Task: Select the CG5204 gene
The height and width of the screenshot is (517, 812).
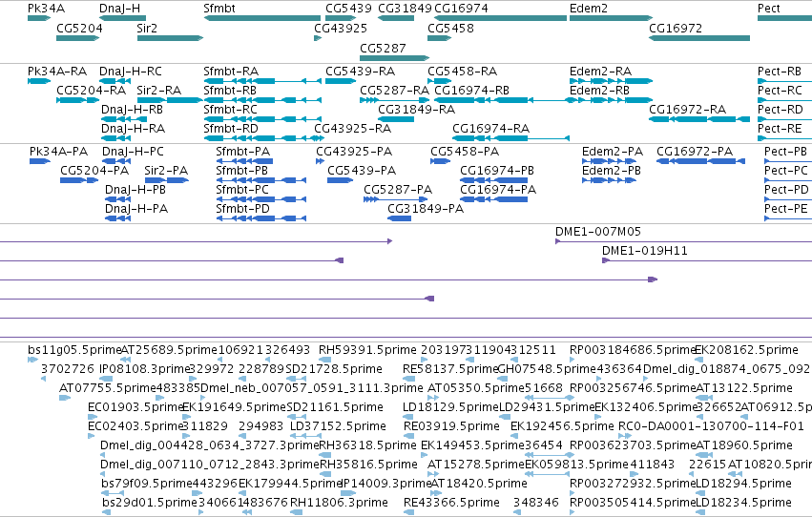Action: pos(77,38)
